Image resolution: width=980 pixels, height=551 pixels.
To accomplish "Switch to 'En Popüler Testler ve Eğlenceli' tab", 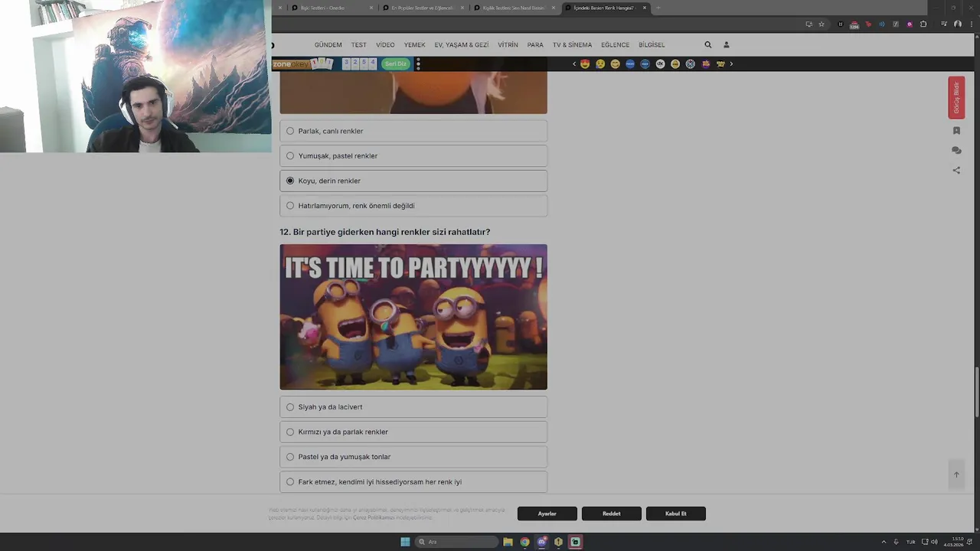I will 423,8.
